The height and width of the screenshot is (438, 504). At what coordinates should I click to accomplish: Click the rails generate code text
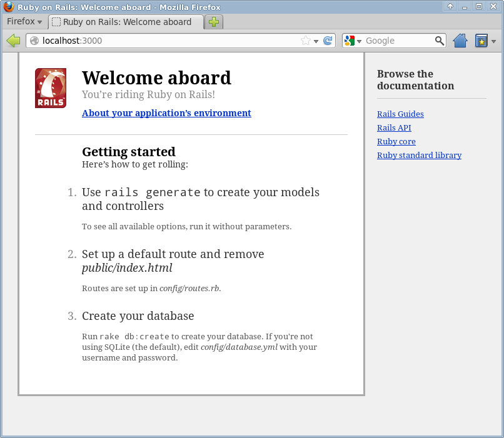[x=153, y=192]
